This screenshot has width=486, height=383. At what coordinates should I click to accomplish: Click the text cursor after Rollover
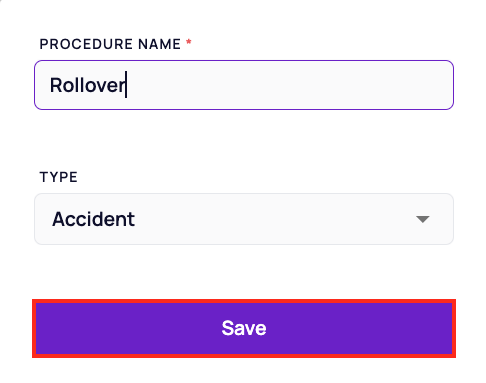tap(126, 85)
